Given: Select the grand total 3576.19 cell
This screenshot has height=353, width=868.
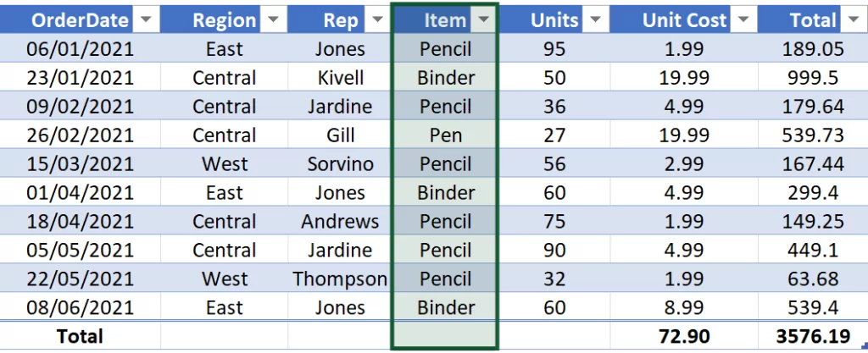Looking at the screenshot, I should click(813, 336).
